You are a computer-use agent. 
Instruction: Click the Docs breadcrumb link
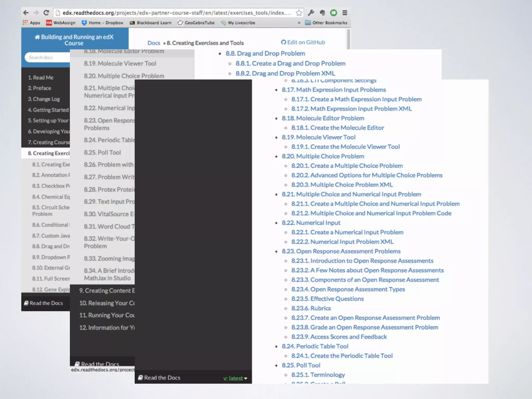[x=154, y=43]
